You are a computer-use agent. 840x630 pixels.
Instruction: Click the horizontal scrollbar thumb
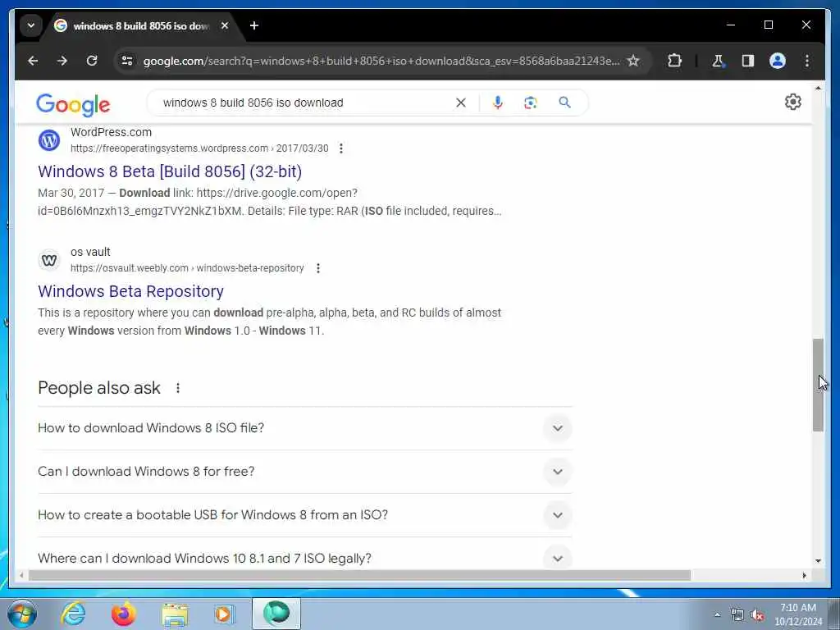[x=359, y=575]
